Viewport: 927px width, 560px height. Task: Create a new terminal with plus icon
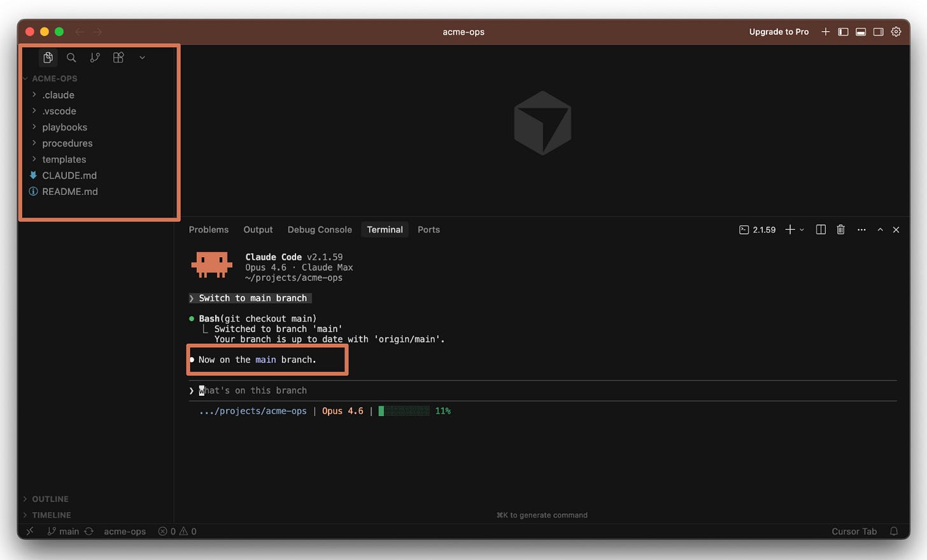(x=789, y=230)
